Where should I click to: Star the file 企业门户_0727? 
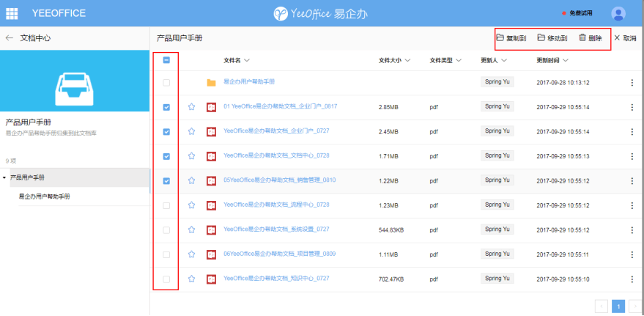pyautogui.click(x=191, y=131)
